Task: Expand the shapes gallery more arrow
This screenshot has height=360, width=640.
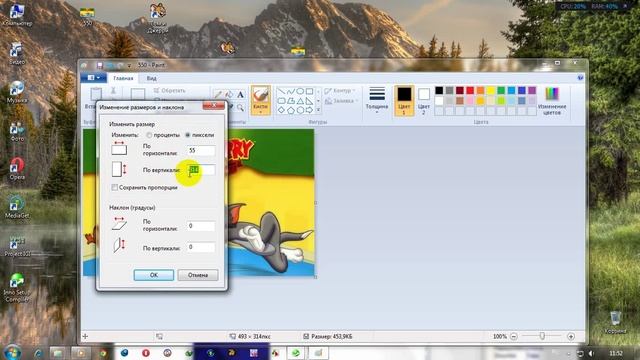Action: click(318, 110)
